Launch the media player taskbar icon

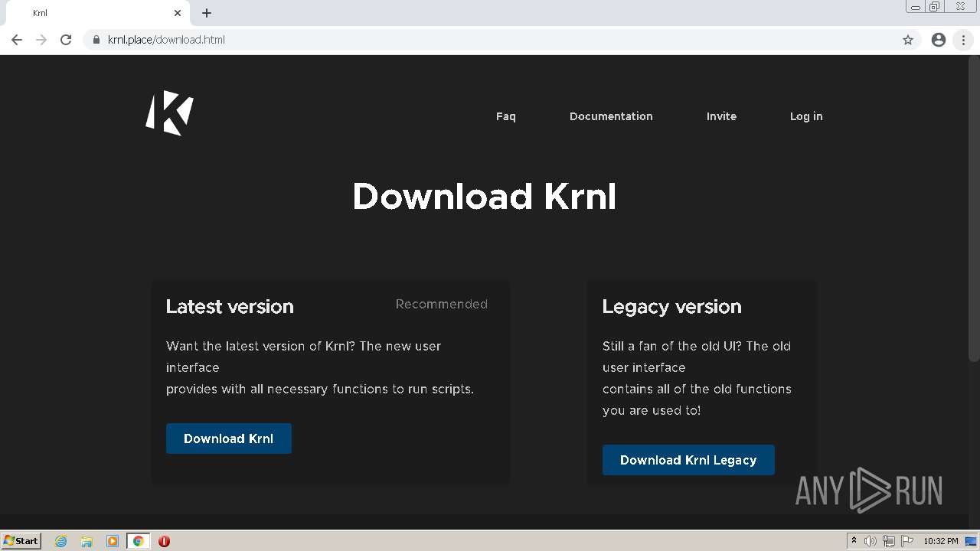click(113, 541)
